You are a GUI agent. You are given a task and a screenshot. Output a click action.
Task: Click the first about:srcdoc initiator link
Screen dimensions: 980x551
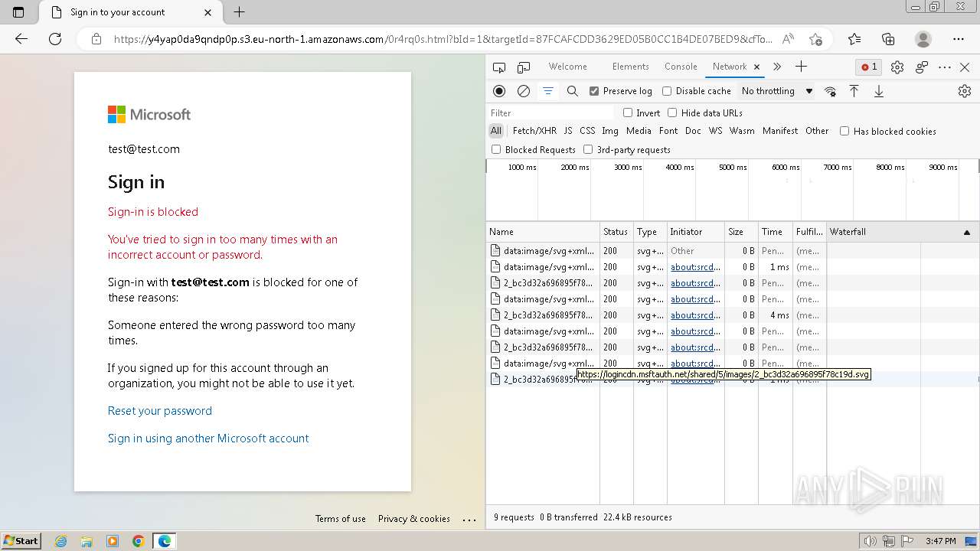(695, 267)
